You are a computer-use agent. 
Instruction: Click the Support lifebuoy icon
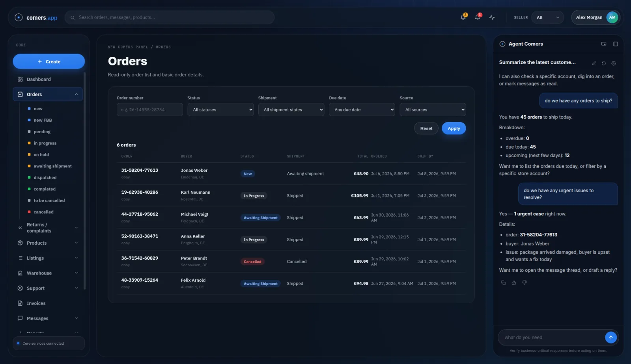(x=20, y=288)
